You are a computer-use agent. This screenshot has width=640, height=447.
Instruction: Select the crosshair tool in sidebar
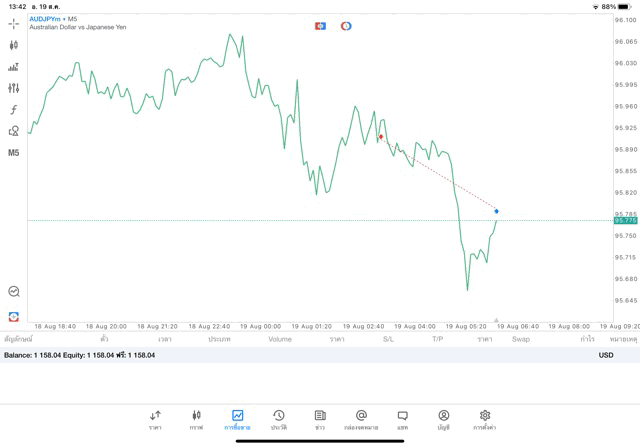tap(14, 23)
